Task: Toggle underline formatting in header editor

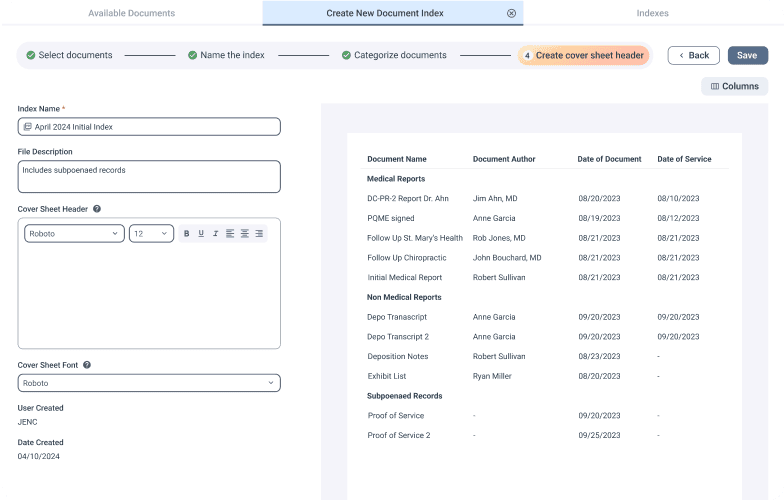Action: coord(201,234)
